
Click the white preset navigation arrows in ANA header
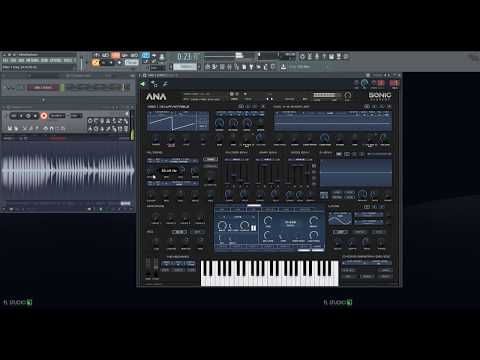tap(269, 99)
